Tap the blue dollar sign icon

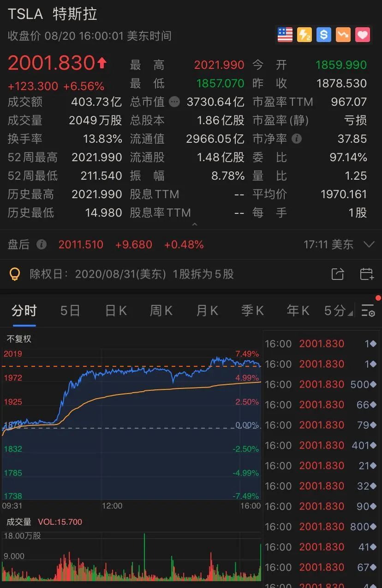click(x=324, y=35)
